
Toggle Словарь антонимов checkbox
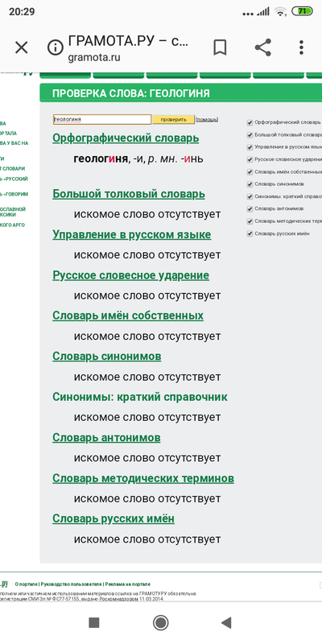tap(250, 209)
